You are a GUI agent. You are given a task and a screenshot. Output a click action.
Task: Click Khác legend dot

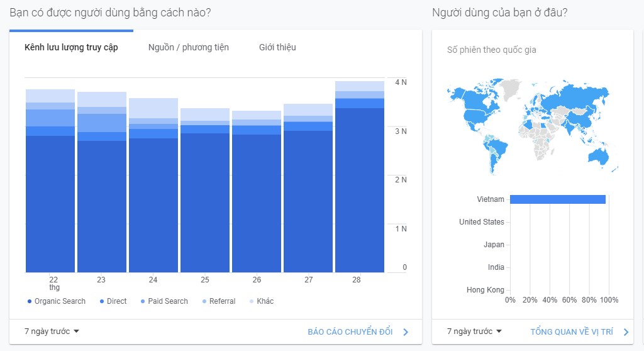pyautogui.click(x=252, y=301)
